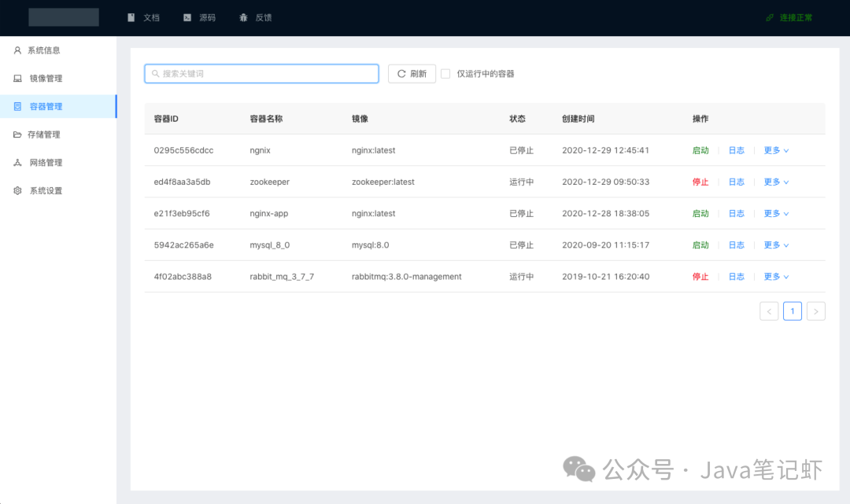Stop rabbit_mq_3_7_7 container via 停止
Image resolution: width=850 pixels, height=504 pixels.
click(700, 277)
